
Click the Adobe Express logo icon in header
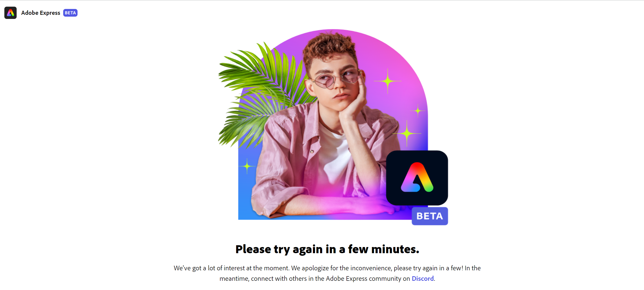[10, 13]
